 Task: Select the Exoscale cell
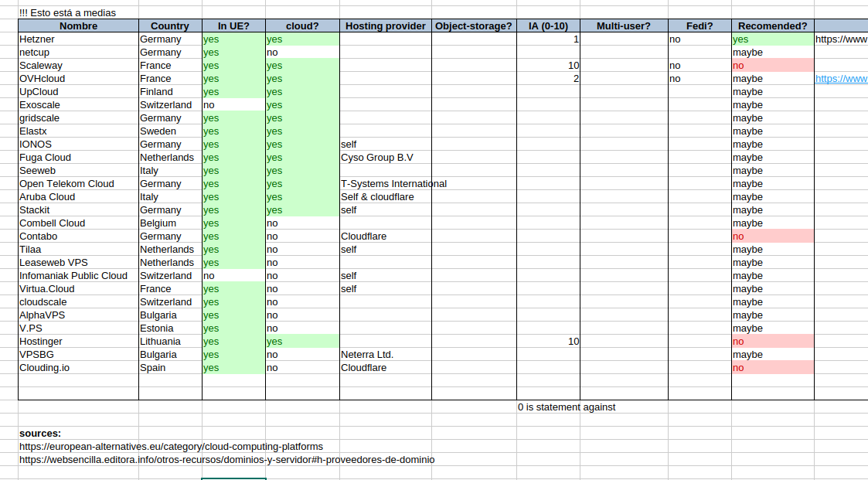[78, 105]
